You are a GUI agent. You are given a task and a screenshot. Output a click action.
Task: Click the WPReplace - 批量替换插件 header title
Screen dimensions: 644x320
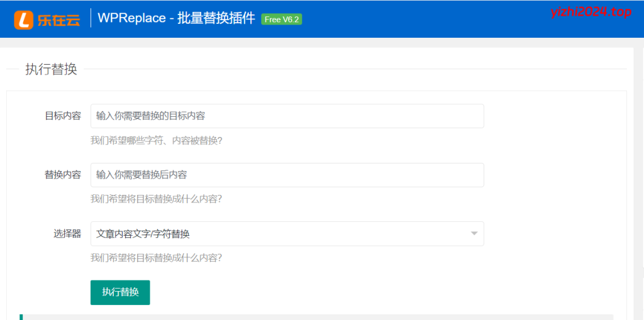pos(176,19)
